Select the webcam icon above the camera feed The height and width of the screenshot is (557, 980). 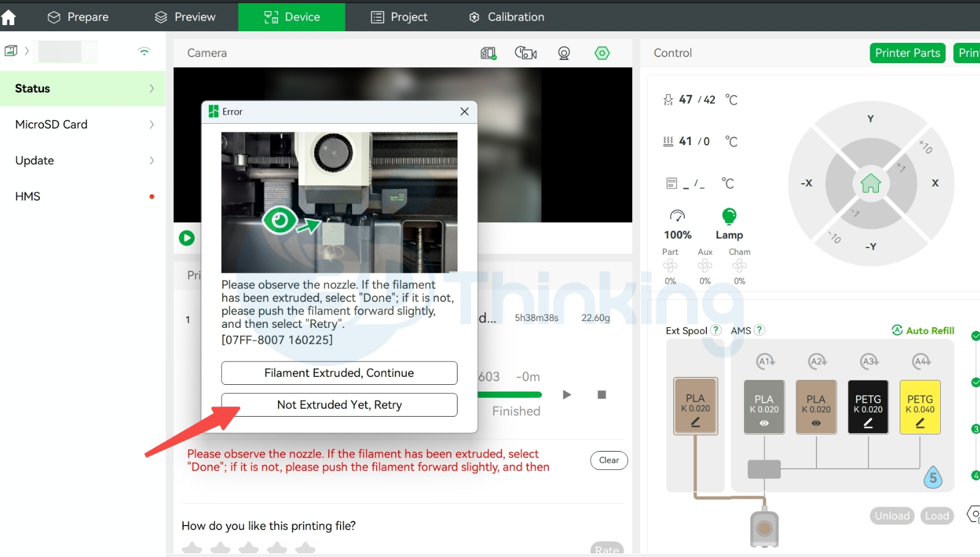coord(563,53)
